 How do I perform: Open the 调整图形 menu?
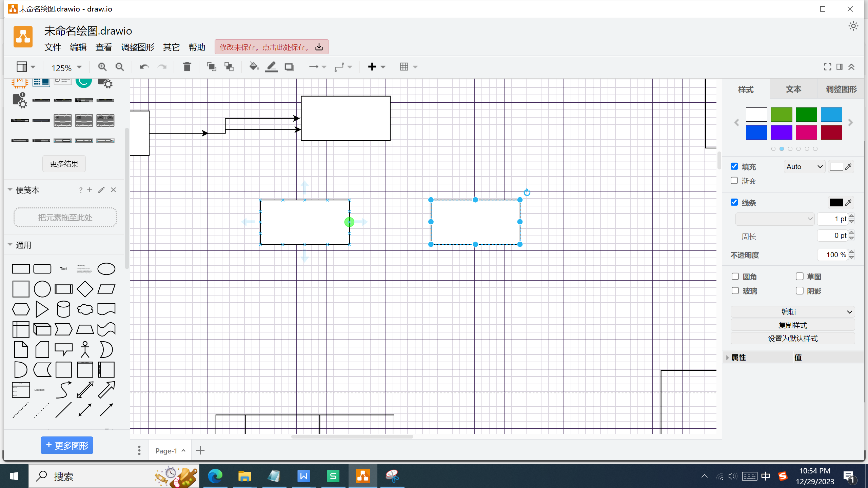click(137, 47)
